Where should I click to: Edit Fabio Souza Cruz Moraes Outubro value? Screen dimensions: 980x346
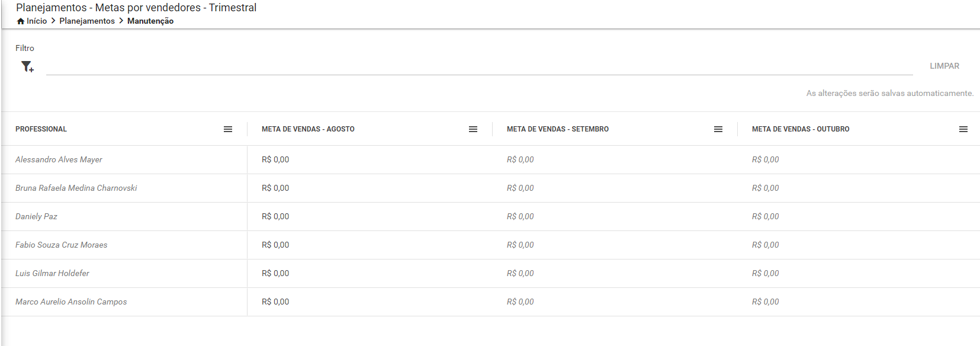click(x=766, y=245)
